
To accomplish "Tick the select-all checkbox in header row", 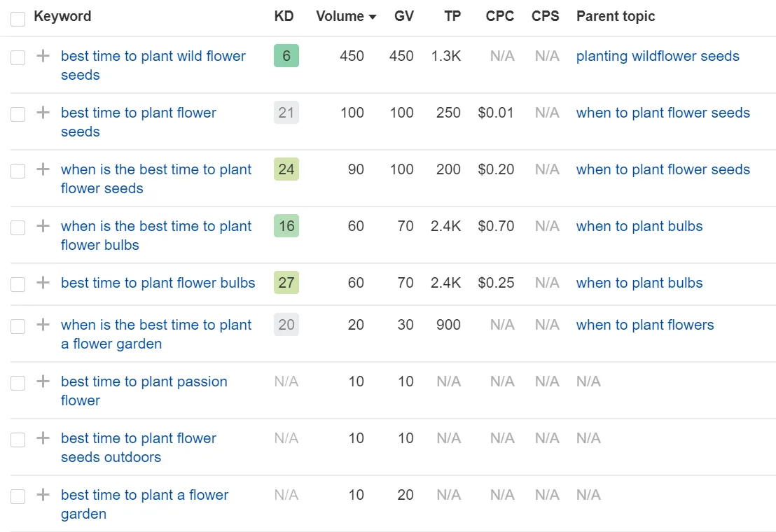I will [x=18, y=18].
